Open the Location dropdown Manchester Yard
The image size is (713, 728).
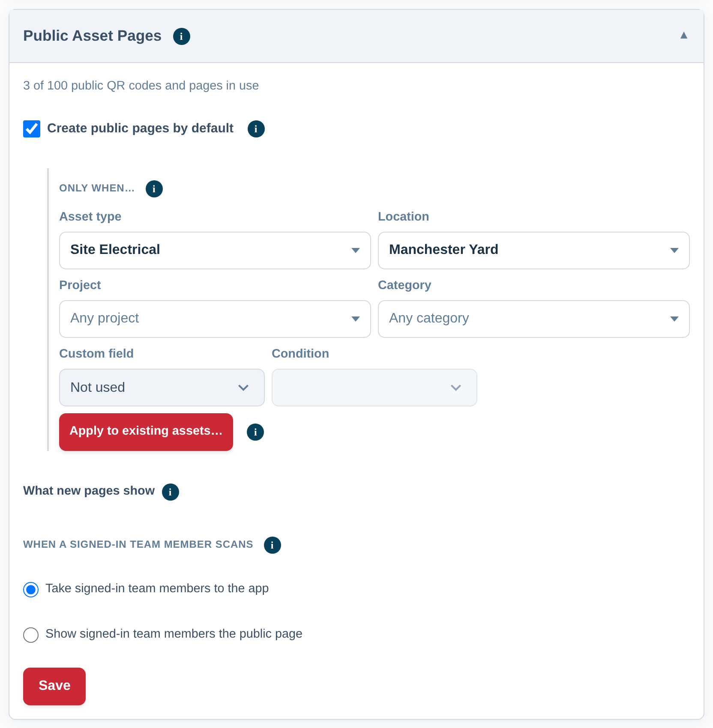pyautogui.click(x=533, y=251)
